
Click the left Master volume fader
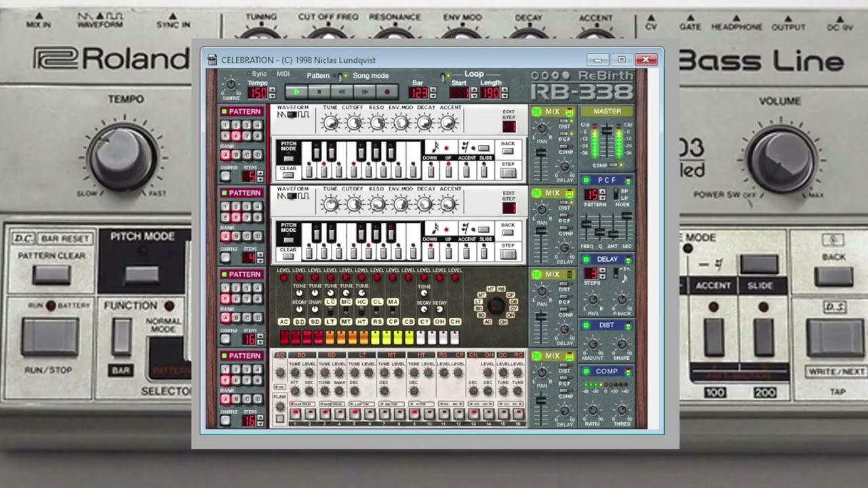(607, 131)
